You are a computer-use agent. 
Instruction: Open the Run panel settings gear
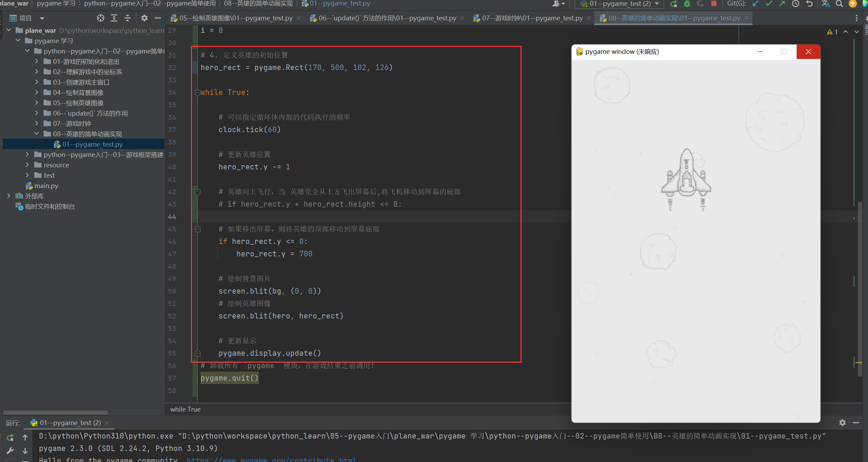click(x=842, y=423)
